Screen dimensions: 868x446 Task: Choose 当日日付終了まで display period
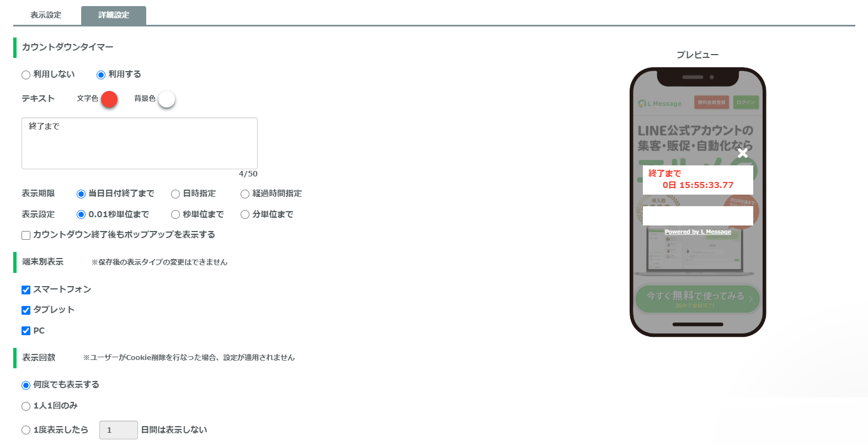[81, 194]
